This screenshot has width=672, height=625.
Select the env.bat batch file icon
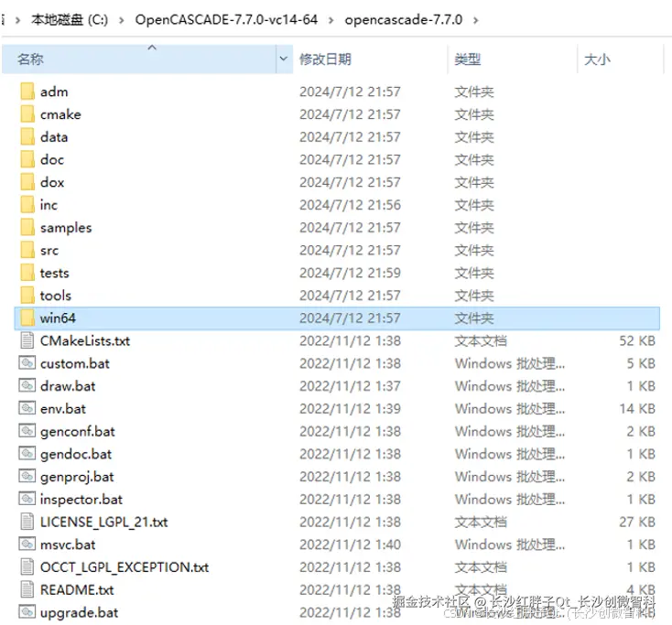(27, 409)
